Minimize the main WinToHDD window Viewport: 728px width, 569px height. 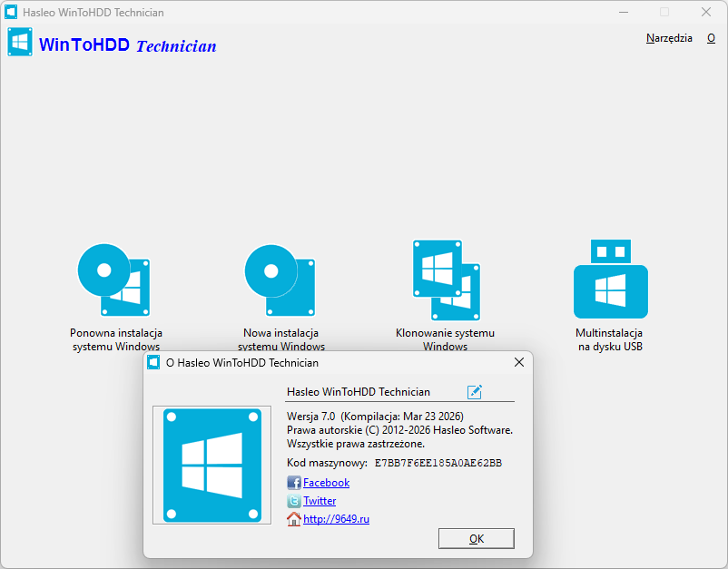624,12
